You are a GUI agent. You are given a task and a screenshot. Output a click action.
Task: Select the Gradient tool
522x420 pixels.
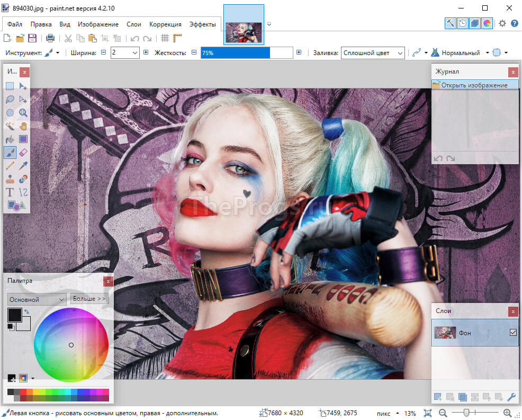[23, 139]
